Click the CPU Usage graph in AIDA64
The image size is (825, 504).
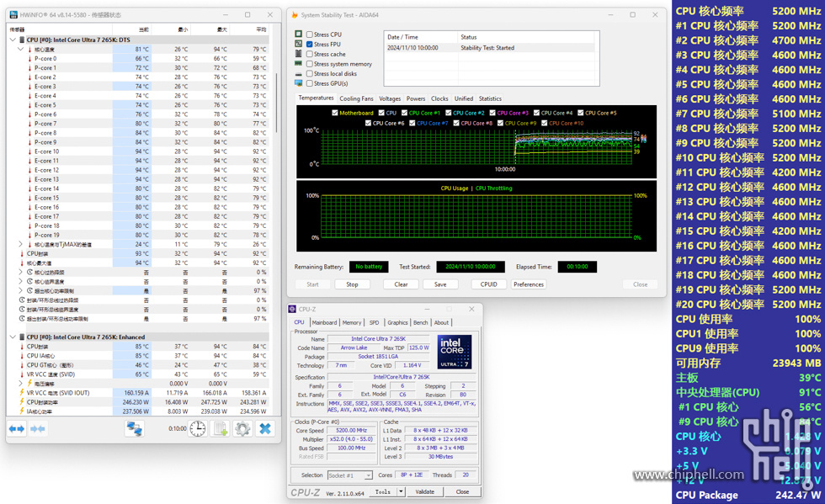click(476, 216)
